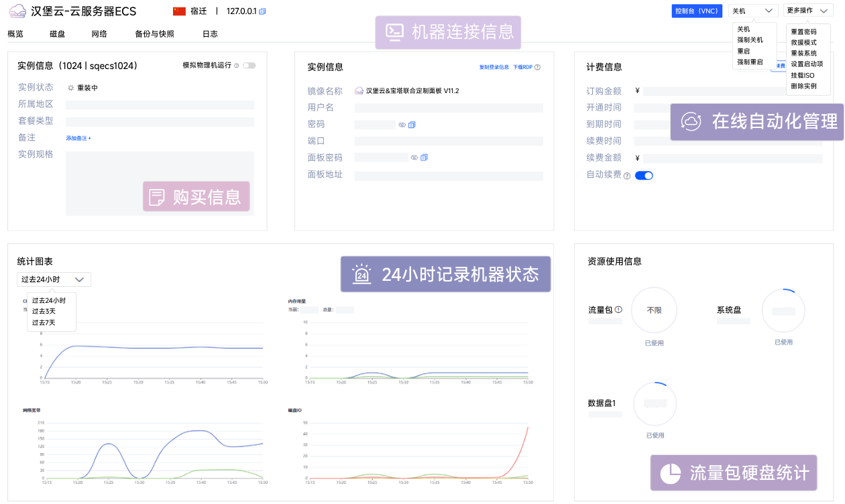
Task: Disable the 自动续费 toggle
Action: 643,175
